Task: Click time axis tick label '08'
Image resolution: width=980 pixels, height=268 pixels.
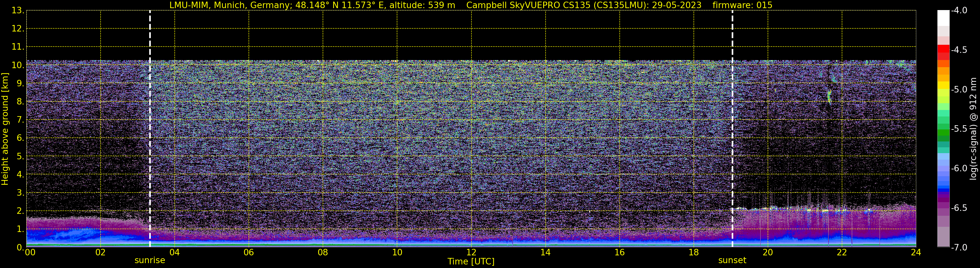Action: 323,252
